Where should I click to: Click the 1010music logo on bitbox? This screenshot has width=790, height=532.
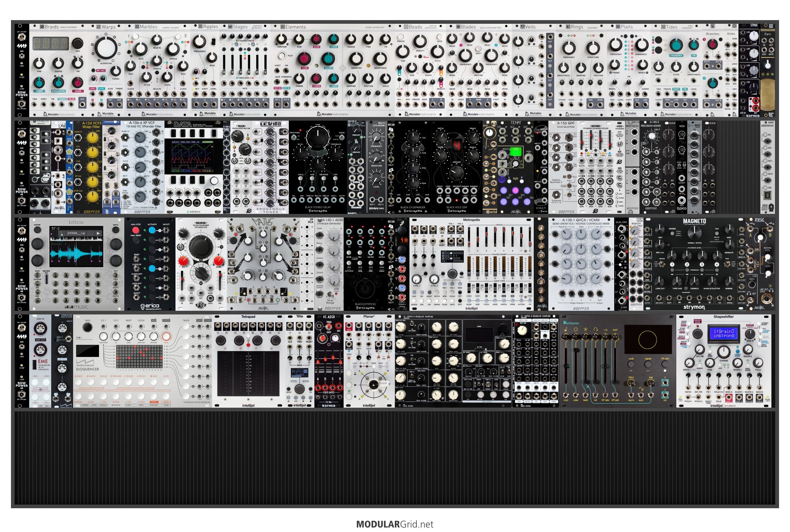pyautogui.click(x=76, y=307)
